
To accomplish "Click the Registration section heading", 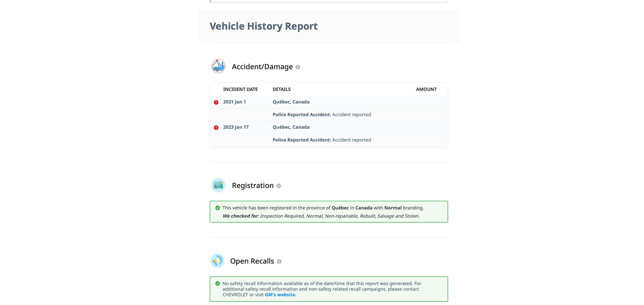I will click(253, 185).
